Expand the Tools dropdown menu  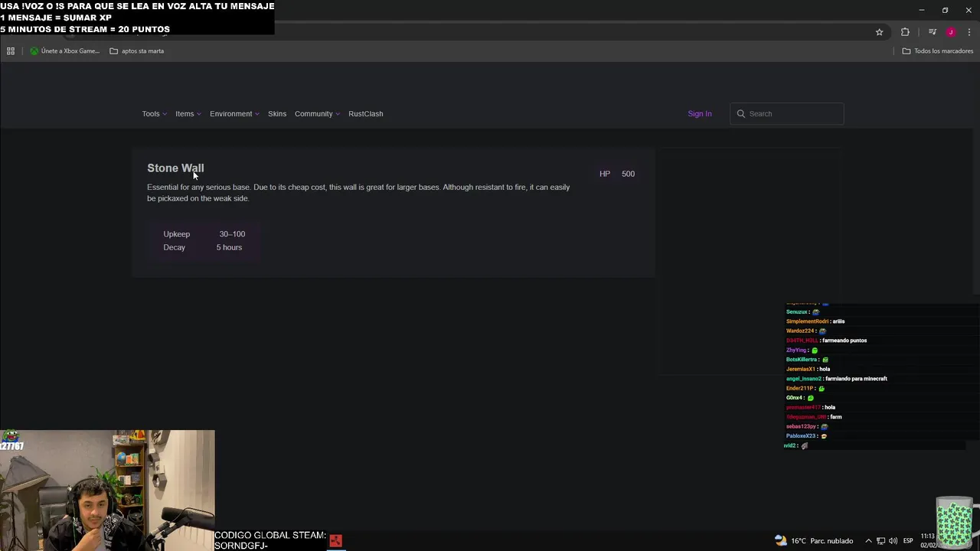[x=154, y=114]
